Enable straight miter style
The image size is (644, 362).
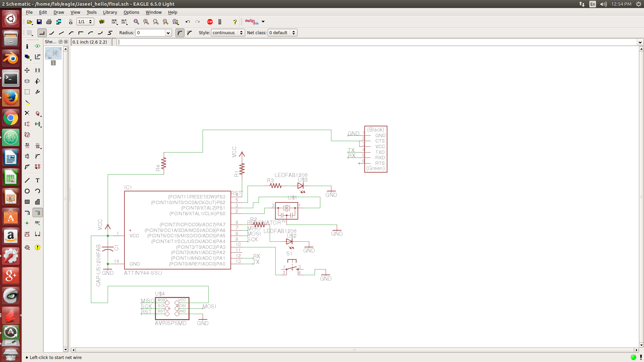pos(190,33)
